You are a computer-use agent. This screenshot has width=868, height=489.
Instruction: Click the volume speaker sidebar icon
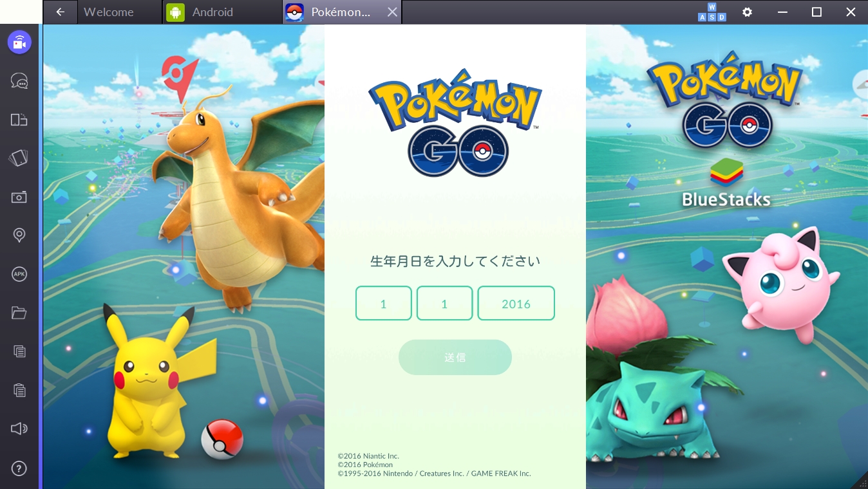click(19, 429)
